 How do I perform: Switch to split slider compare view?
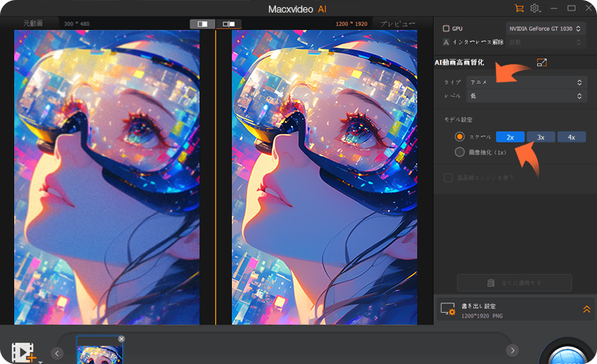pyautogui.click(x=229, y=24)
